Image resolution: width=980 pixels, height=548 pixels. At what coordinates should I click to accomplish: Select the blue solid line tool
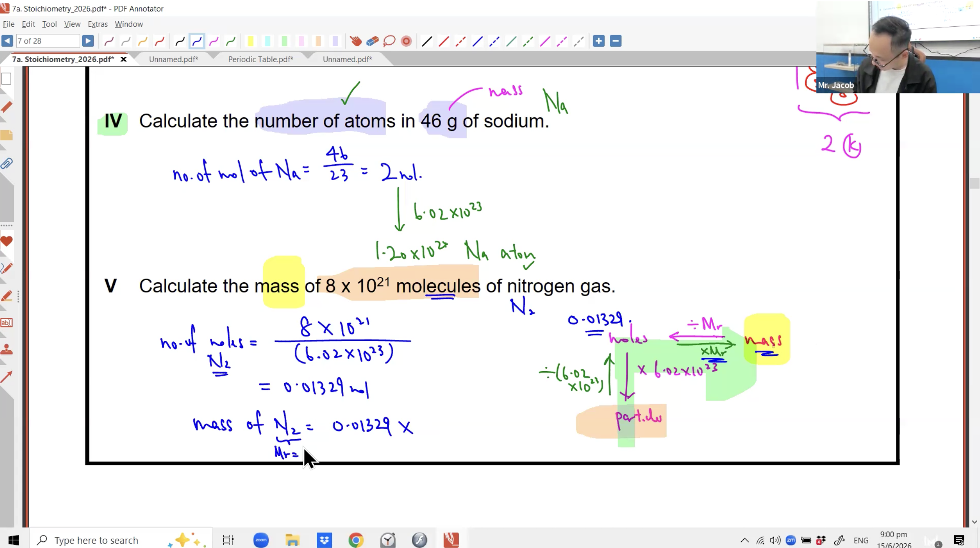pyautogui.click(x=477, y=41)
